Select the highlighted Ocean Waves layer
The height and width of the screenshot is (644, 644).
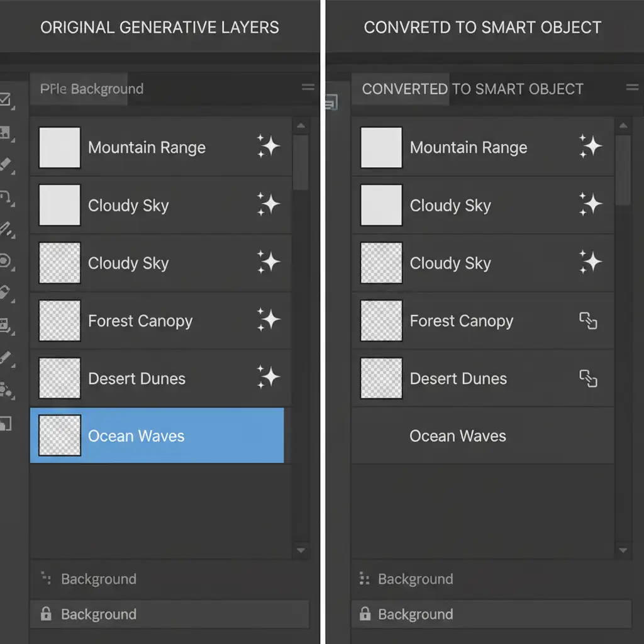157,436
